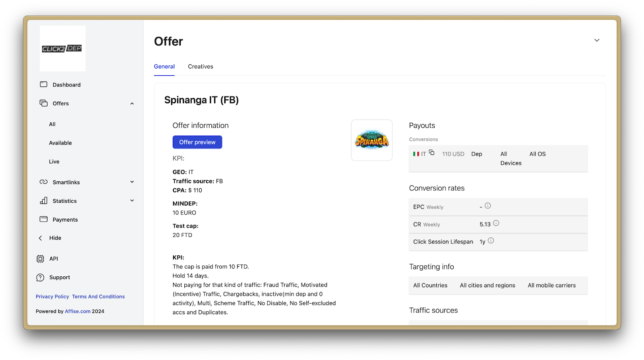
Task: Click the 1y lifespan value
Action: tap(482, 242)
